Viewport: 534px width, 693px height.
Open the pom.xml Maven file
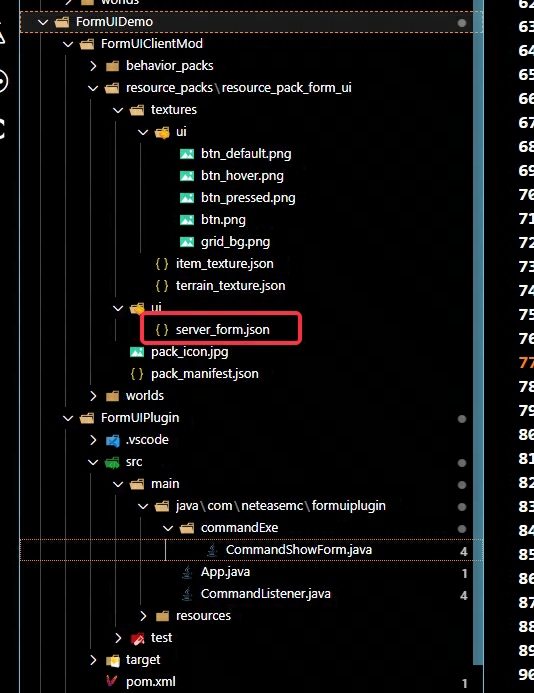pos(150,682)
